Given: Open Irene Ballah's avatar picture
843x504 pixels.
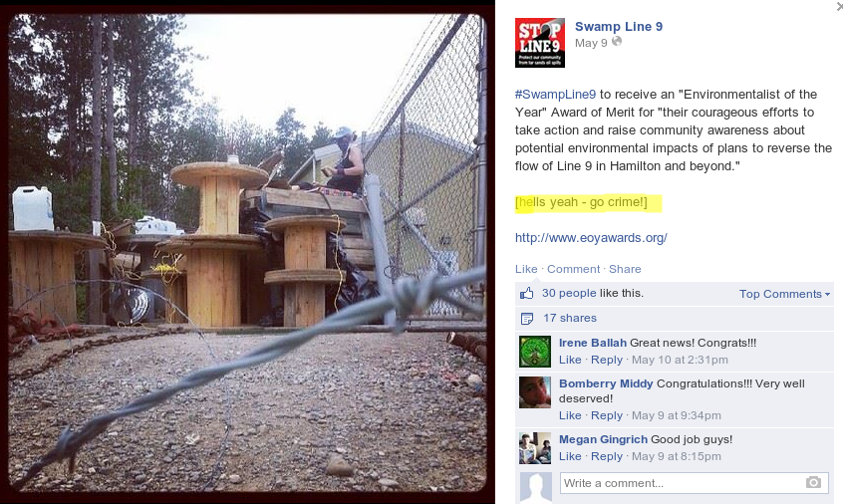Looking at the screenshot, I should [535, 352].
